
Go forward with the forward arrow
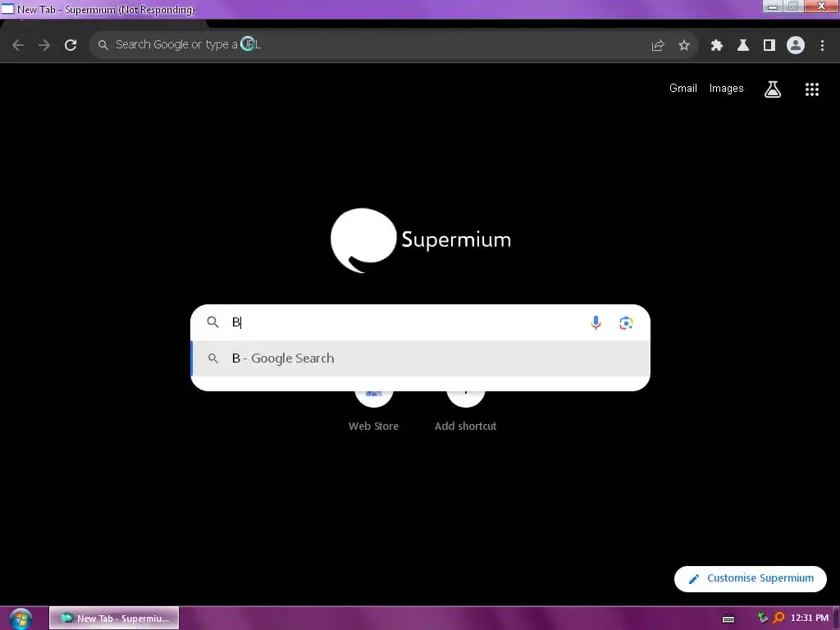(x=44, y=45)
